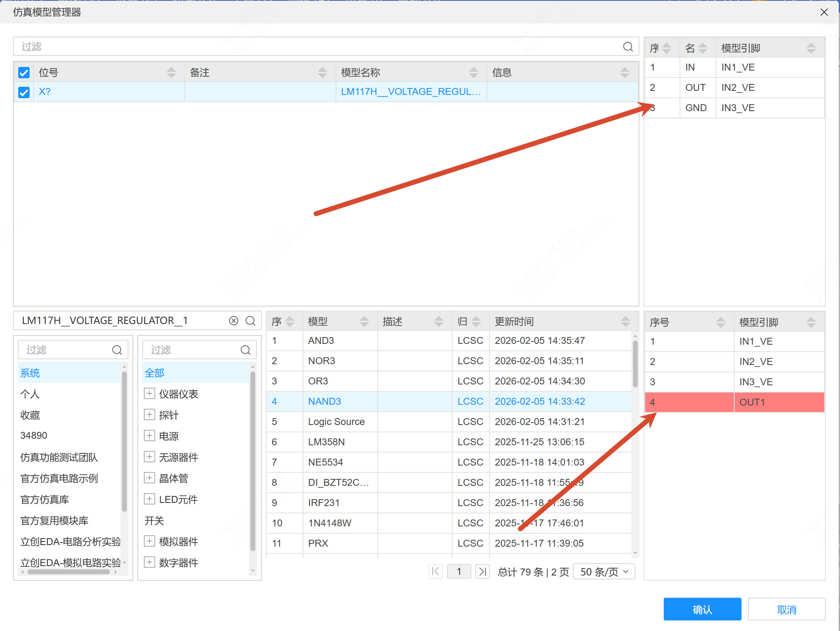
Task: Toggle the select-all checkbox in 位号 header
Action: tap(24, 73)
